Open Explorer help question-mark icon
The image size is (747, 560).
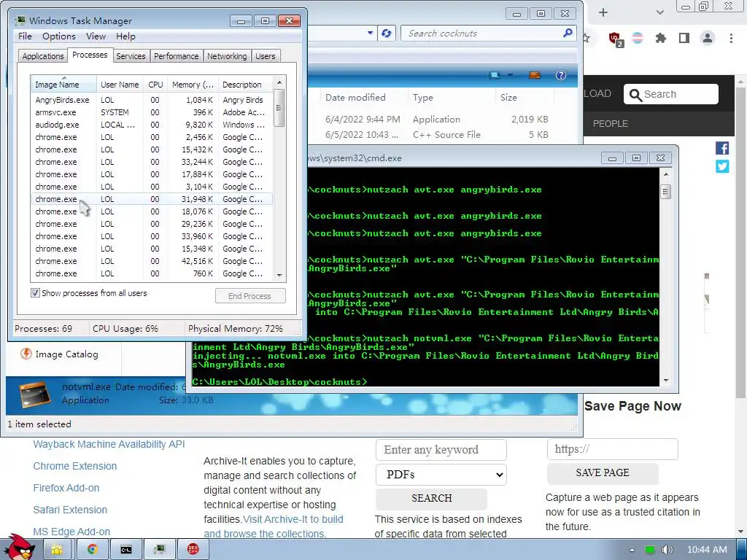click(x=561, y=75)
